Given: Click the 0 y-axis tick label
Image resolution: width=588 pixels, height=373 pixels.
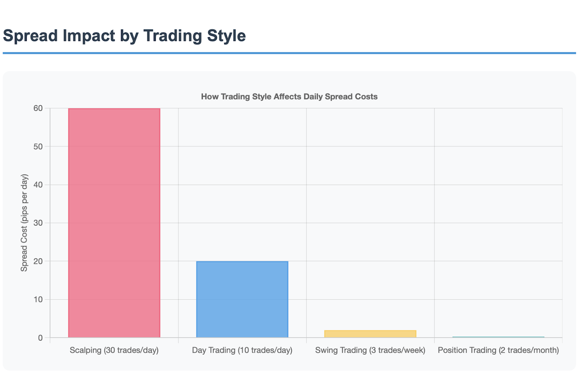Looking at the screenshot, I should tap(40, 338).
